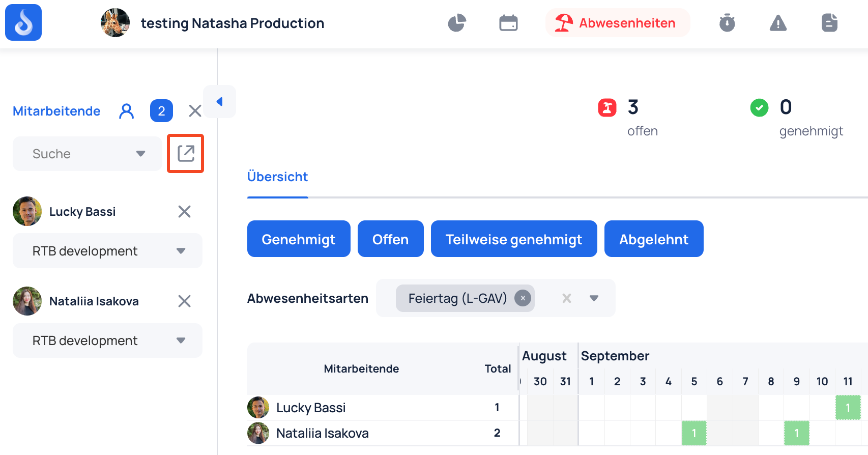Click the day 10 column header
This screenshot has height=455, width=868.
coord(822,381)
